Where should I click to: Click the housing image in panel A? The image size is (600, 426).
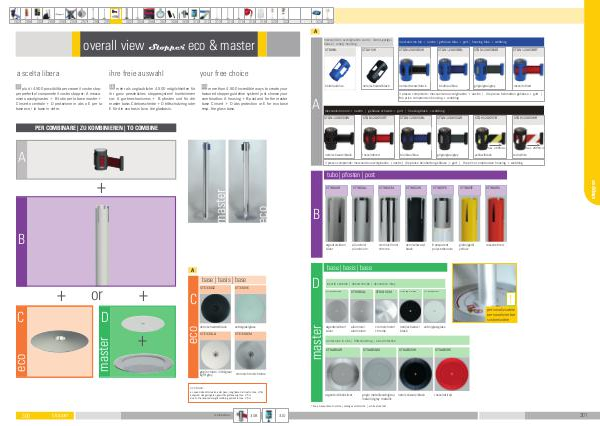108,159
